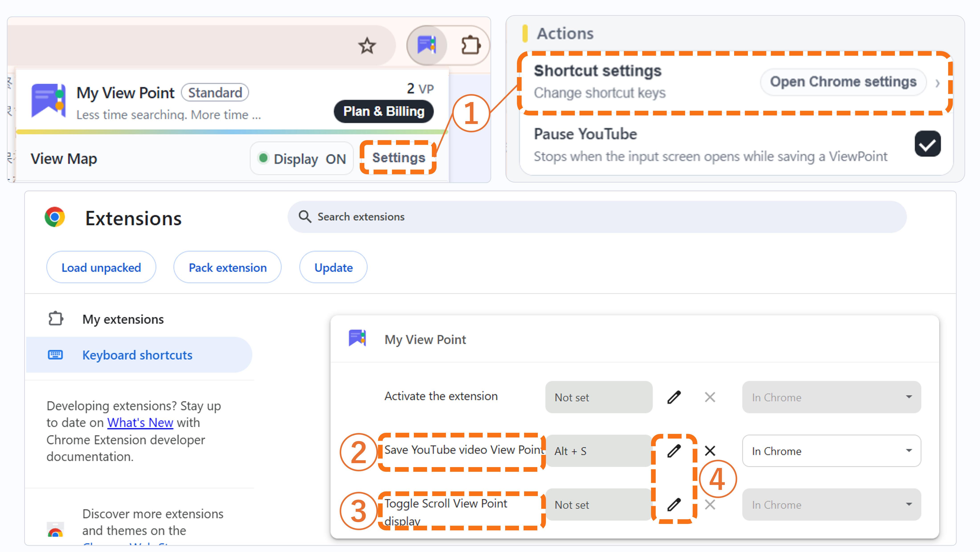
Task: Click the search magnifier icon
Action: pyautogui.click(x=305, y=217)
